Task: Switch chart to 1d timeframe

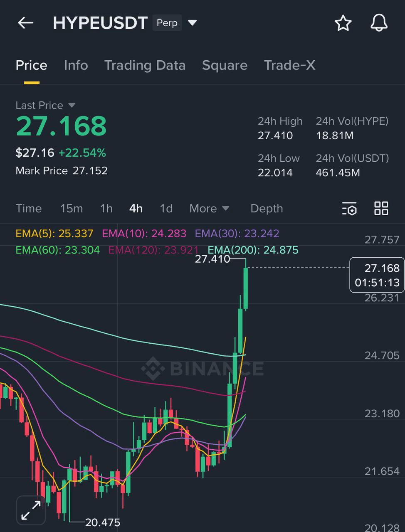Action: click(x=166, y=209)
